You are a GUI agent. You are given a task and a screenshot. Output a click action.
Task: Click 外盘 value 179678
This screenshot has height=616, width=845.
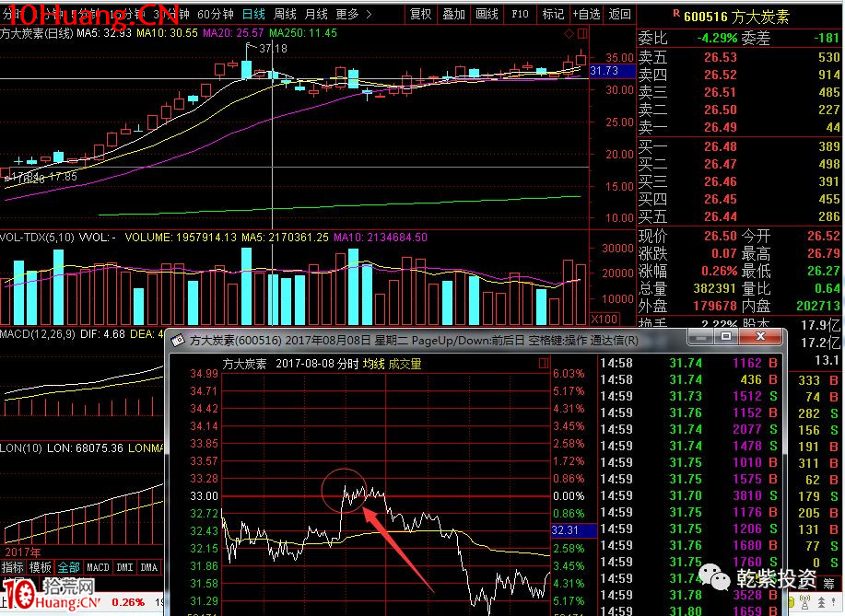(x=714, y=306)
